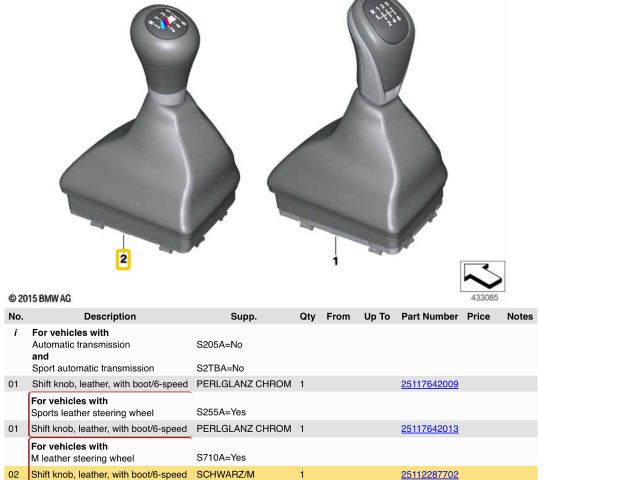Click diagram number 433085

484,298
